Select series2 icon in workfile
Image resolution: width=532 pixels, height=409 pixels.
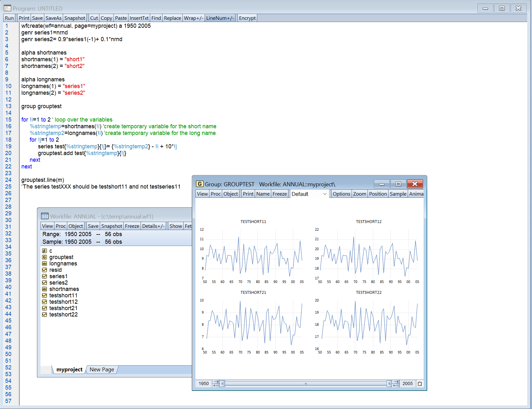click(x=44, y=283)
